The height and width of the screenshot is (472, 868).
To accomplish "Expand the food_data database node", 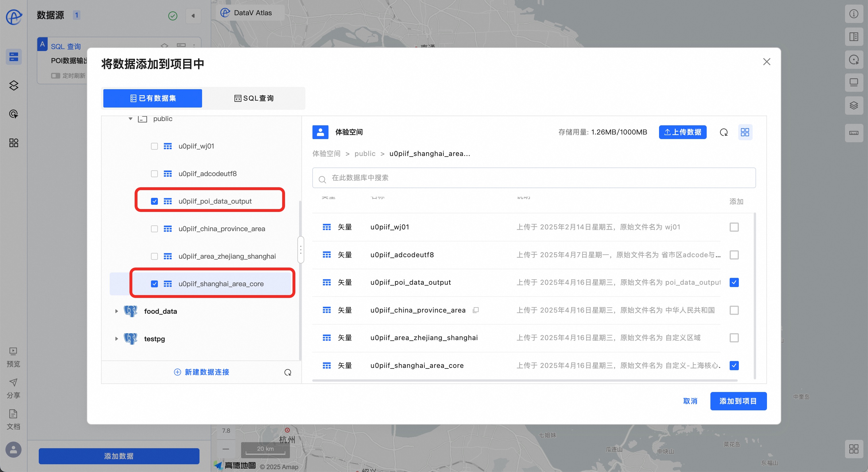I will click(116, 311).
